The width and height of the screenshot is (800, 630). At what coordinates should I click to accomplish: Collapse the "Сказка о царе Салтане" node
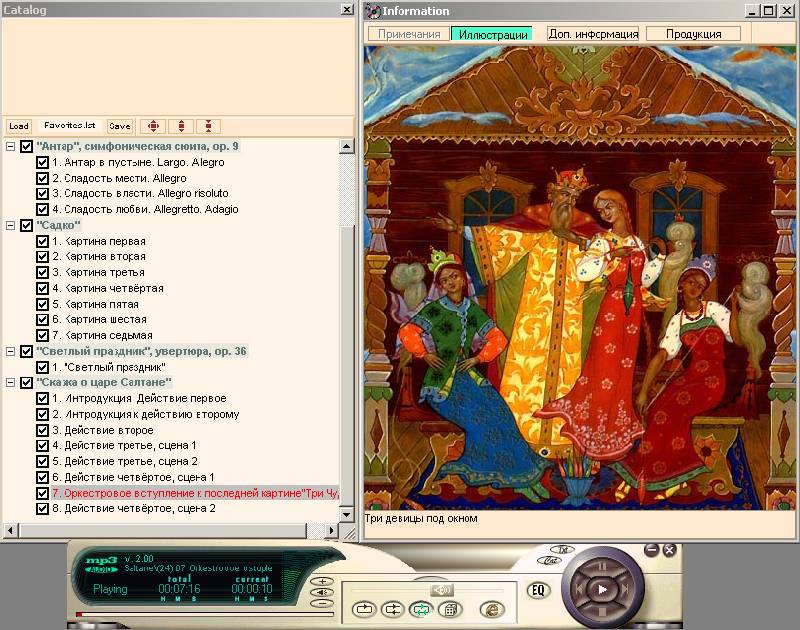tap(10, 382)
